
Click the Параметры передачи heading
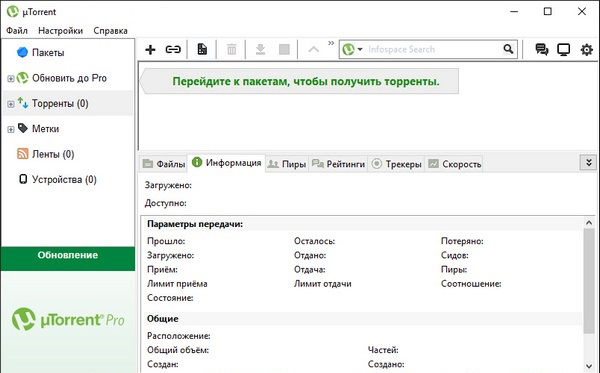195,224
